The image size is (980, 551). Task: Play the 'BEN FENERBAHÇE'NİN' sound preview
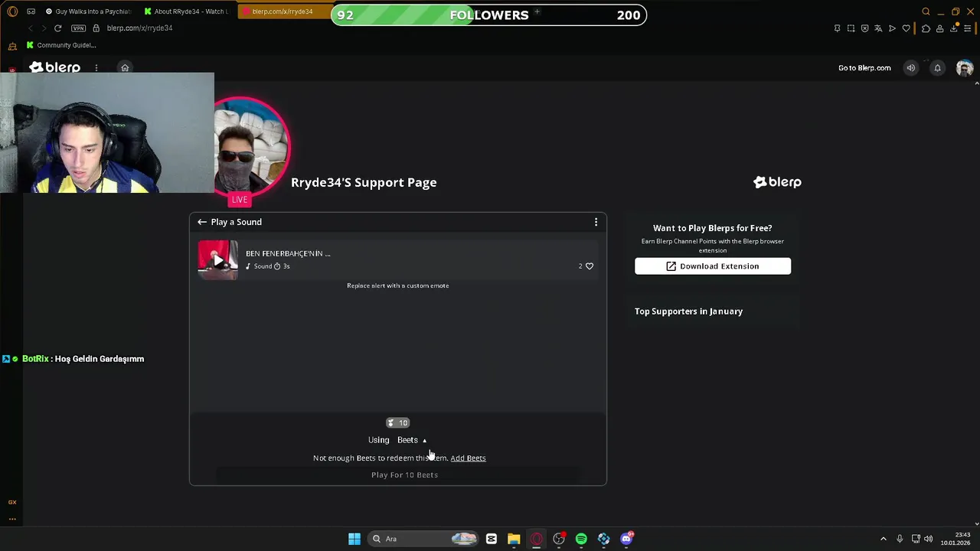[x=218, y=260]
